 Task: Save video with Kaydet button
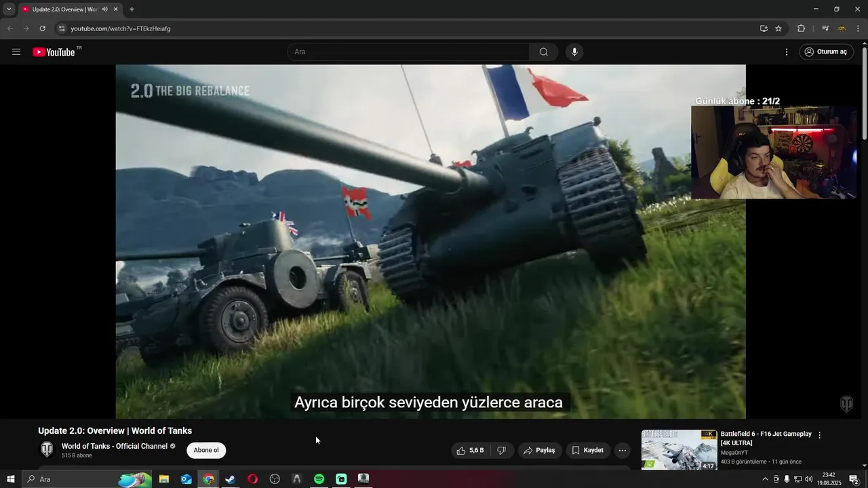(587, 451)
